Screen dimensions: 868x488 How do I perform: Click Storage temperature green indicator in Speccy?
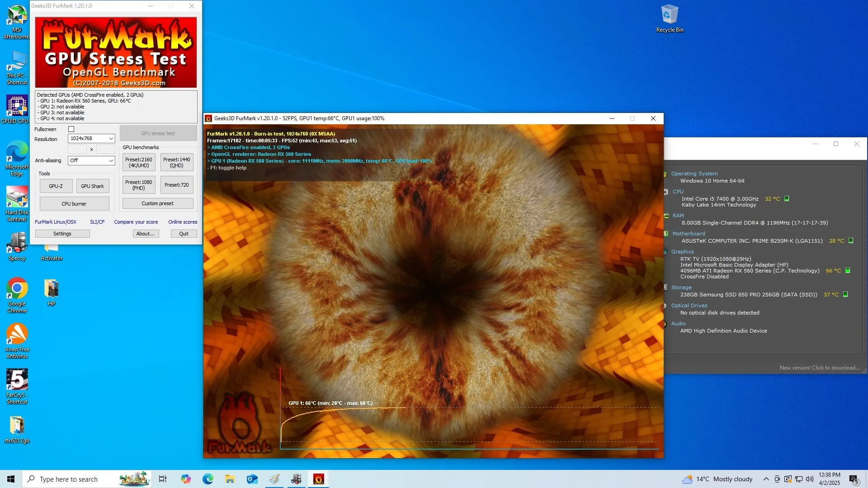pos(845,295)
